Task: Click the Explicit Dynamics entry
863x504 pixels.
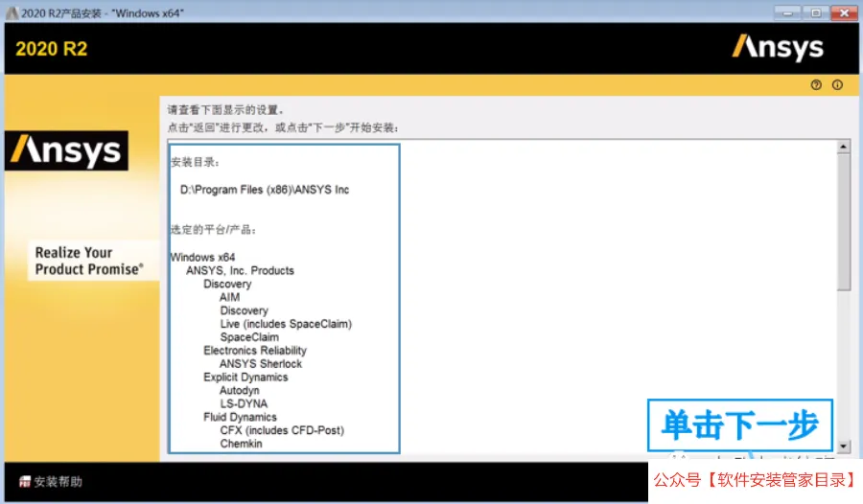Action: click(x=245, y=378)
